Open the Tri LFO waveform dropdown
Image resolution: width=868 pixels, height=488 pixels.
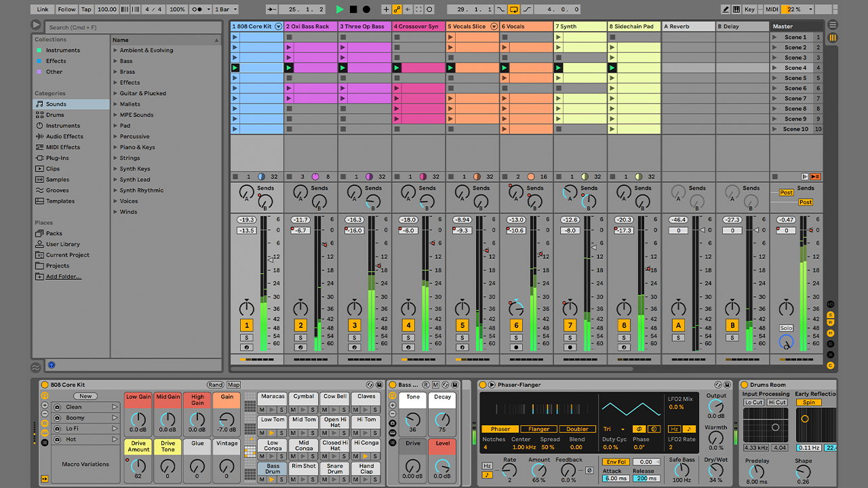(614, 429)
